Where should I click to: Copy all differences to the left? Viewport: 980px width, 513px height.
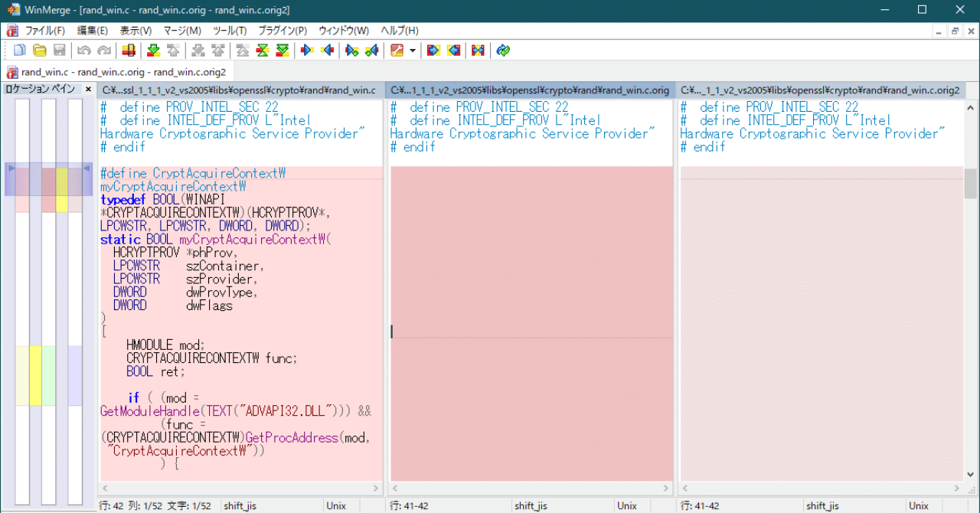[x=453, y=51]
